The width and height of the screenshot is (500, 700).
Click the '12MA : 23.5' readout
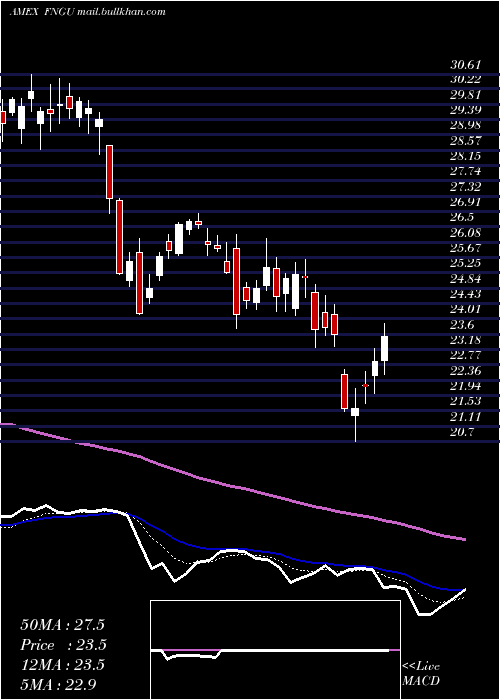[62, 665]
